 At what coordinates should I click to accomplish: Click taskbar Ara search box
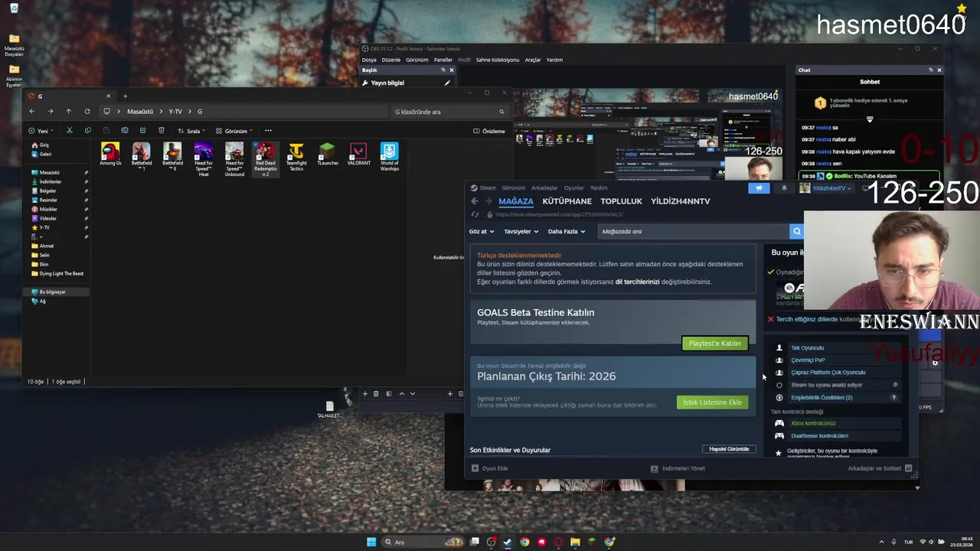[x=423, y=542]
